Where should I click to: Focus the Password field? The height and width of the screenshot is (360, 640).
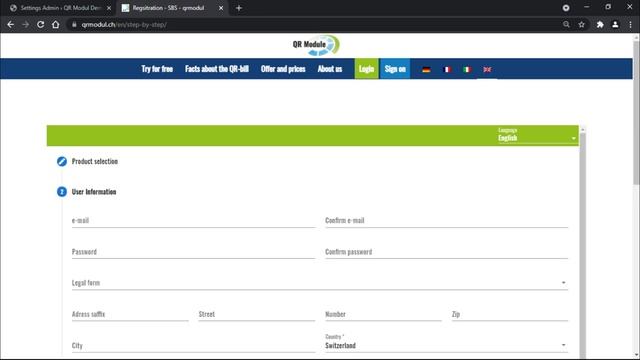pyautogui.click(x=193, y=252)
